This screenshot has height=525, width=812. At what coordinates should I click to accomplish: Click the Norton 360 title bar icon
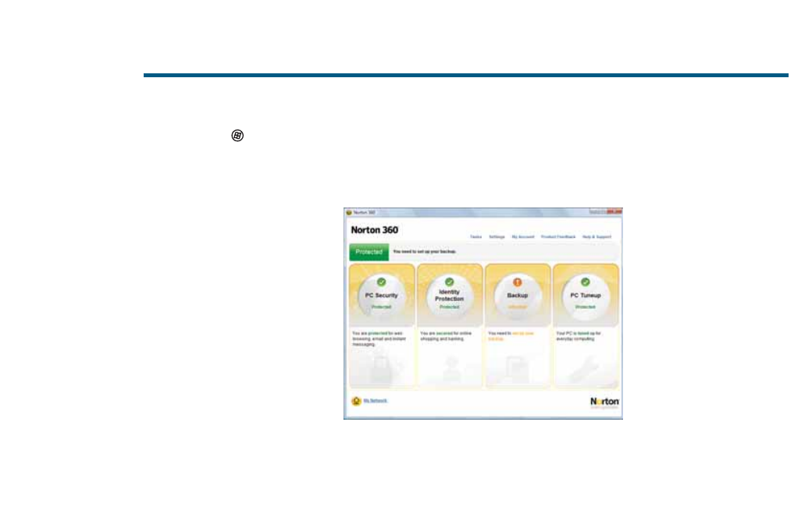(349, 213)
